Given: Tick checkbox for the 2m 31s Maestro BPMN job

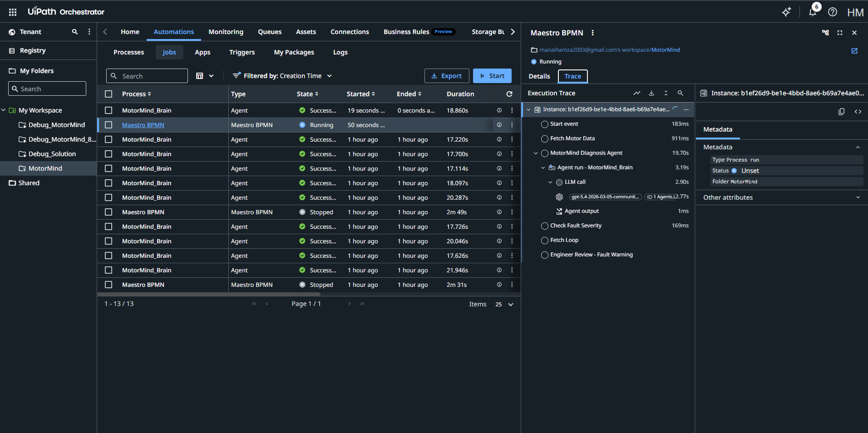Looking at the screenshot, I should pos(108,285).
